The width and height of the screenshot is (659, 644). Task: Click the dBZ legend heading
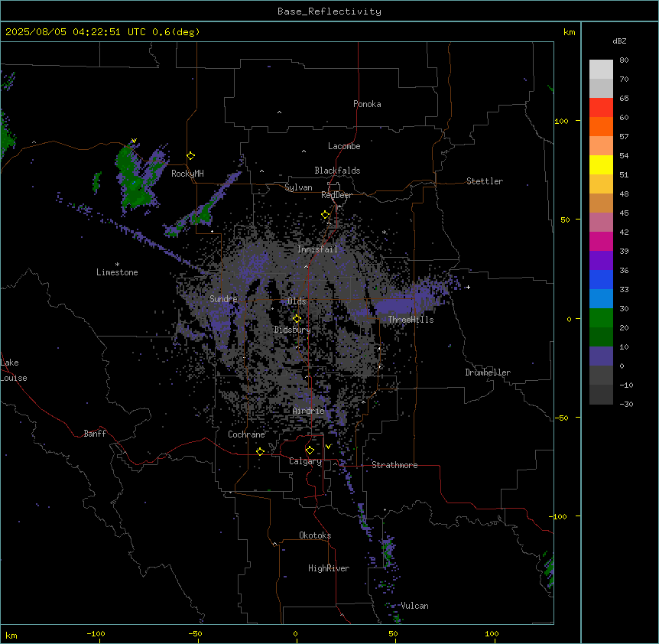[619, 41]
